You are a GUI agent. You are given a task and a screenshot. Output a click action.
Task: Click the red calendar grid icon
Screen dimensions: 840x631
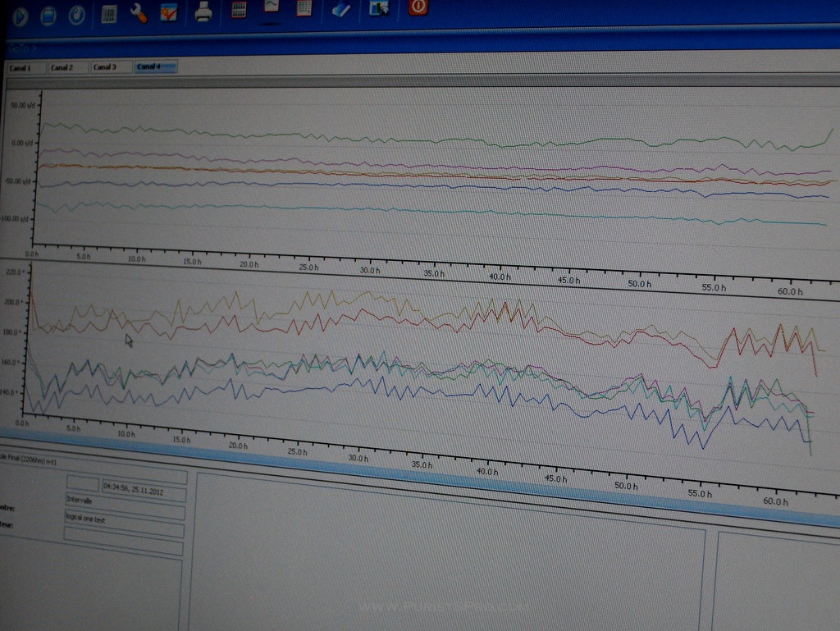[304, 8]
